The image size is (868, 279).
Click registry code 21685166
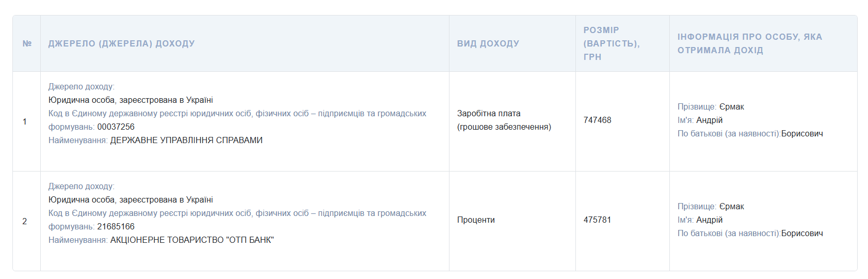coord(116,226)
